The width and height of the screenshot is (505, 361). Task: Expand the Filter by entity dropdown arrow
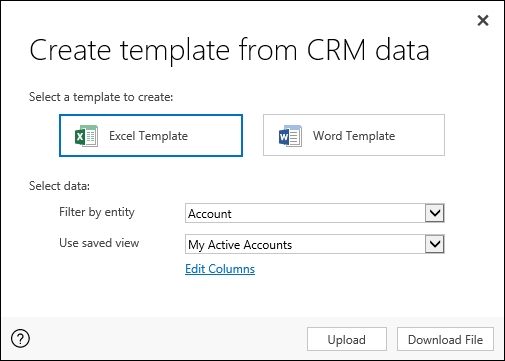coord(435,213)
